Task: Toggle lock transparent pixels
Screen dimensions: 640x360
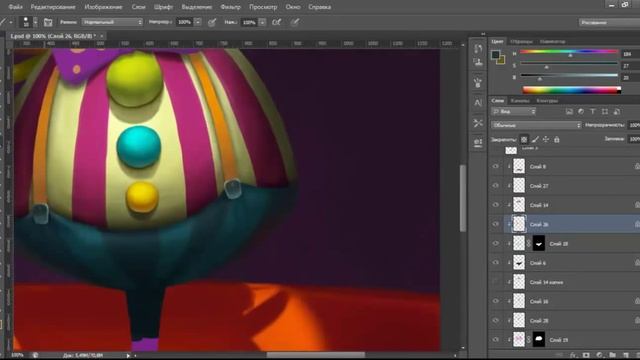Action: [x=524, y=140]
